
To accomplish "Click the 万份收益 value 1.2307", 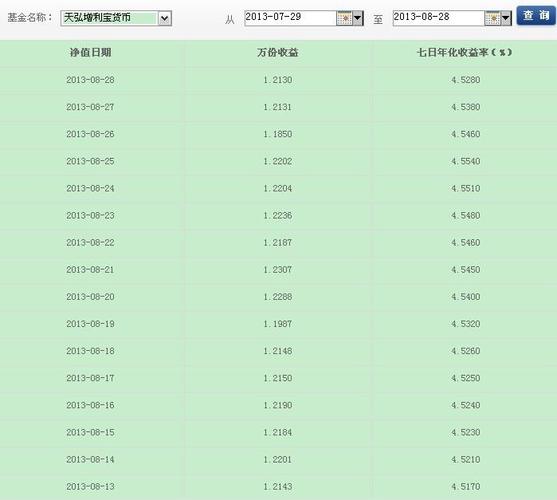I will (278, 270).
